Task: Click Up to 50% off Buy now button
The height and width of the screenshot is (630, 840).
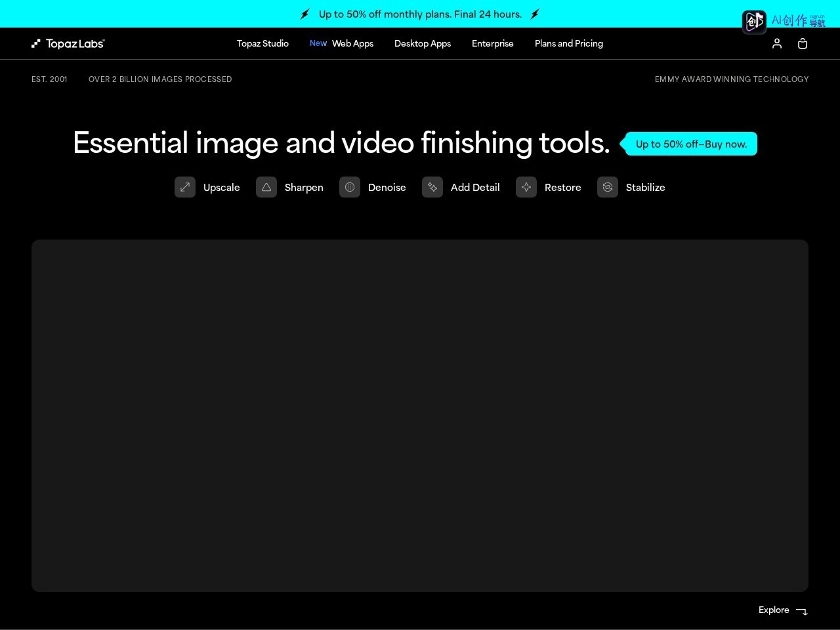Action: pos(690,144)
